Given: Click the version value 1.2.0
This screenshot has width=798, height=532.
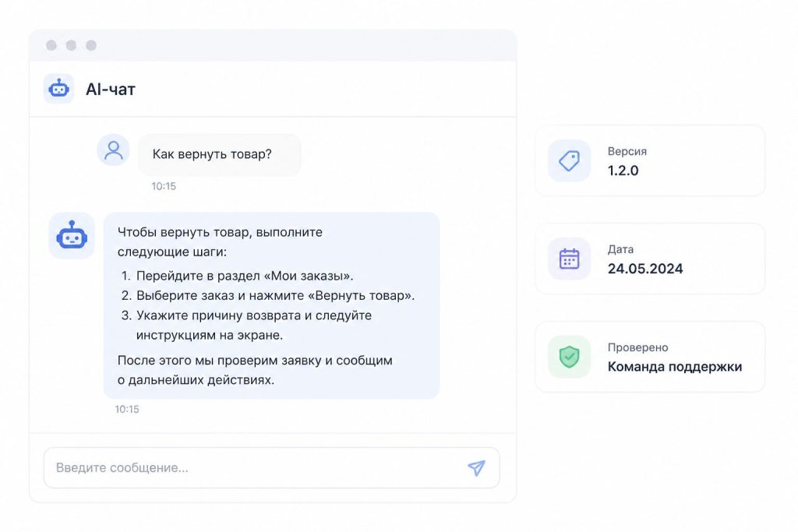Looking at the screenshot, I should coord(623,171).
